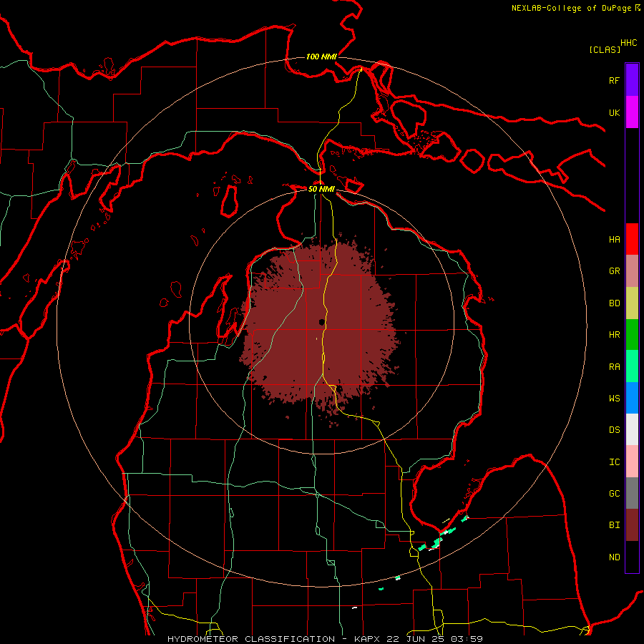This screenshot has height=644, width=644.
Task: Click the RF legend label
Action: click(x=614, y=80)
